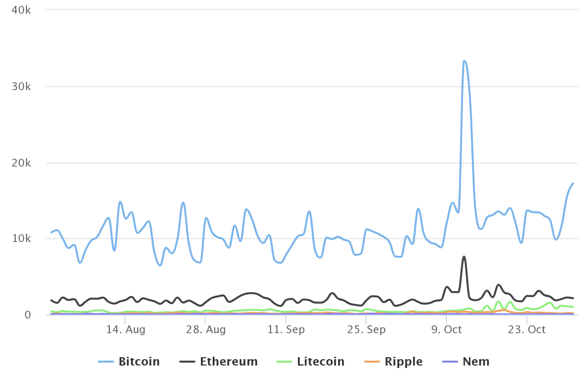This screenshot has width=588, height=392.
Task: Click the dark Ethereum legend line marker
Action: 187,362
